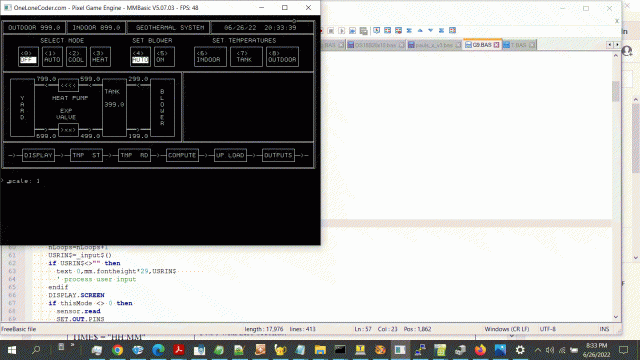Open Adobe Acrobat from the taskbar
640x360 pixels.
pos(178,350)
